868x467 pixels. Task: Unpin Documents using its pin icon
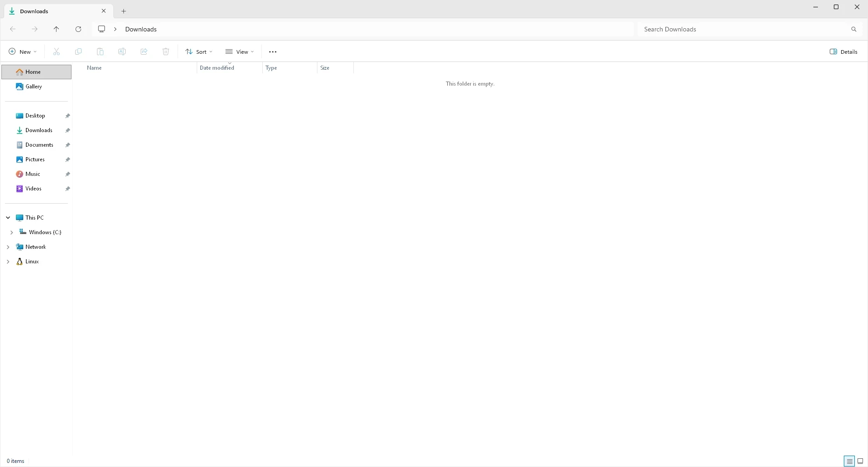(x=68, y=145)
